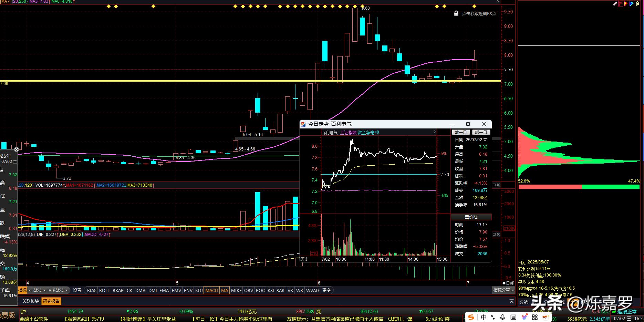Select the red horizontal-bars chip distribution icon

(x=621, y=4)
